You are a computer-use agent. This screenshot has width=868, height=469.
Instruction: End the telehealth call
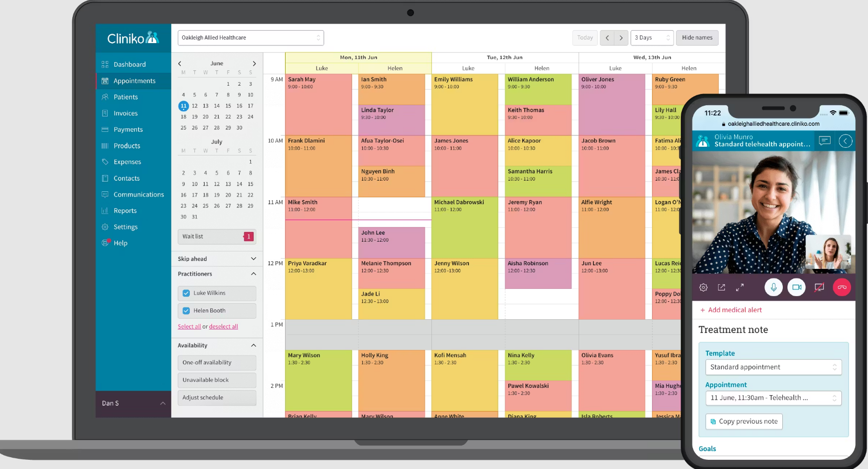pos(842,287)
